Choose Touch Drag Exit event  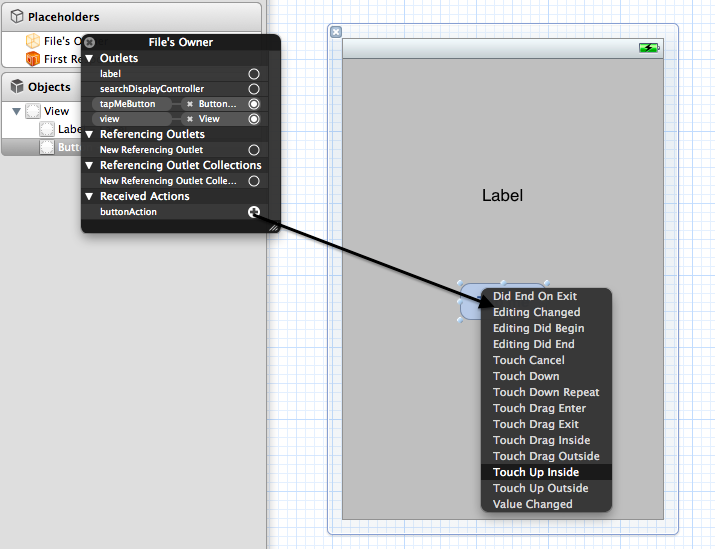(546, 424)
